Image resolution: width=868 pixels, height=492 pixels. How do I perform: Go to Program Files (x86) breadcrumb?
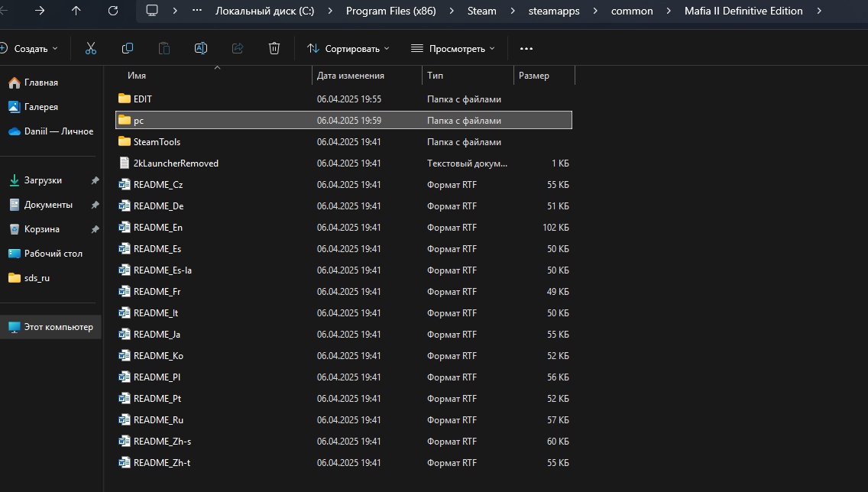tap(390, 11)
